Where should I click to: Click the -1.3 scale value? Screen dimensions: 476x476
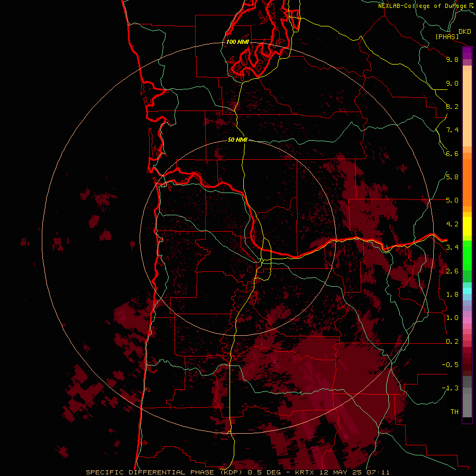[x=450, y=388]
